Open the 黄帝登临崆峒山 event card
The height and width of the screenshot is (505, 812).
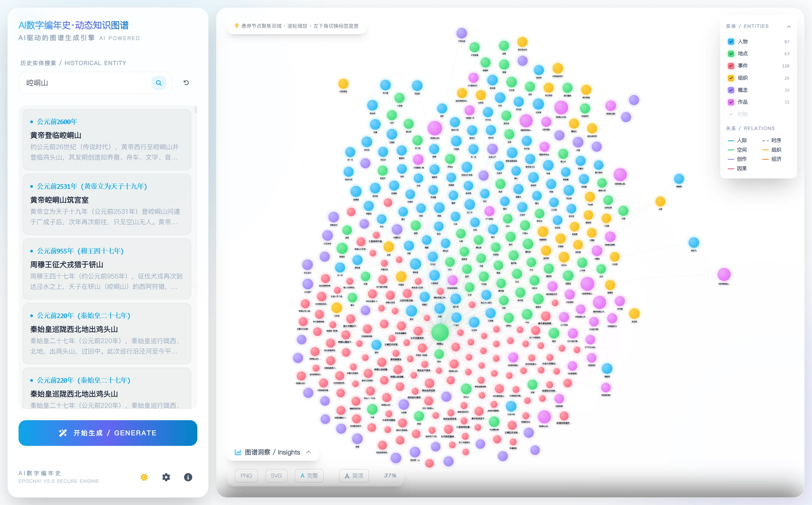click(x=107, y=140)
